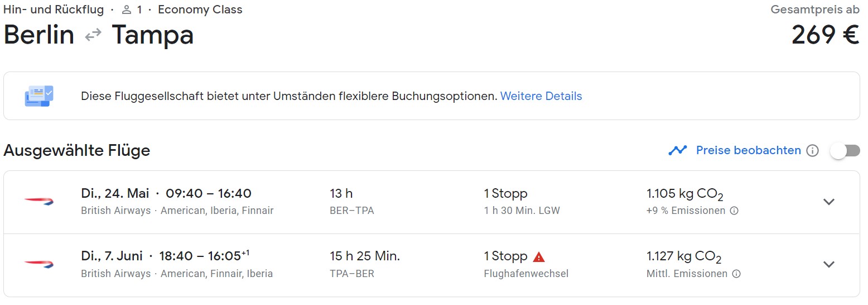The height and width of the screenshot is (305, 868).
Task: Open the Weitere Details link
Action: click(541, 96)
